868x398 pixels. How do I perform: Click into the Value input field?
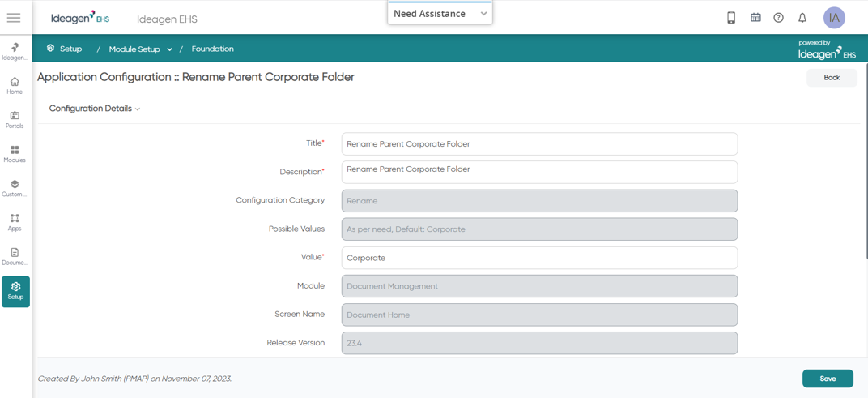point(540,258)
